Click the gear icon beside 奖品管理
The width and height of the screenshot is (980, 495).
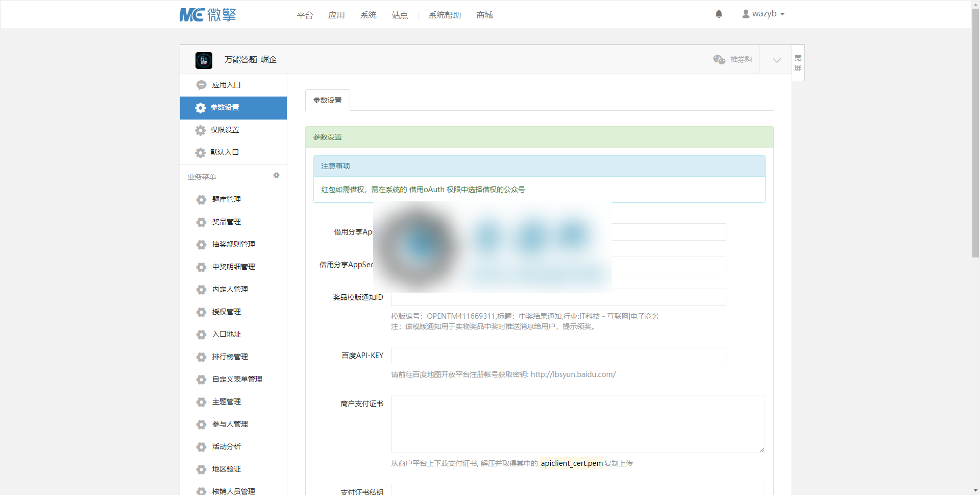coord(202,222)
